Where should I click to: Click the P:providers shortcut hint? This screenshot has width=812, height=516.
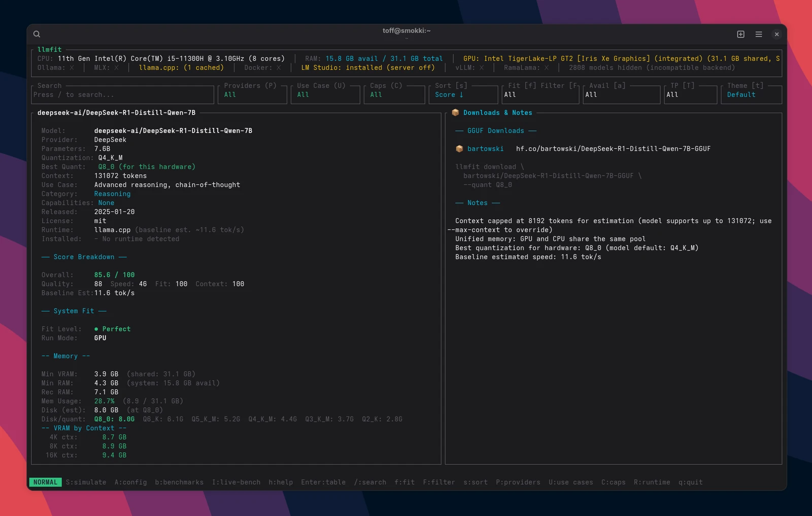click(518, 482)
